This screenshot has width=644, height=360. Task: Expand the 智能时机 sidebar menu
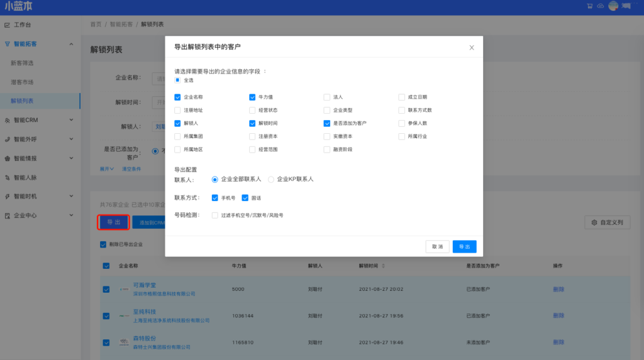[x=71, y=196]
